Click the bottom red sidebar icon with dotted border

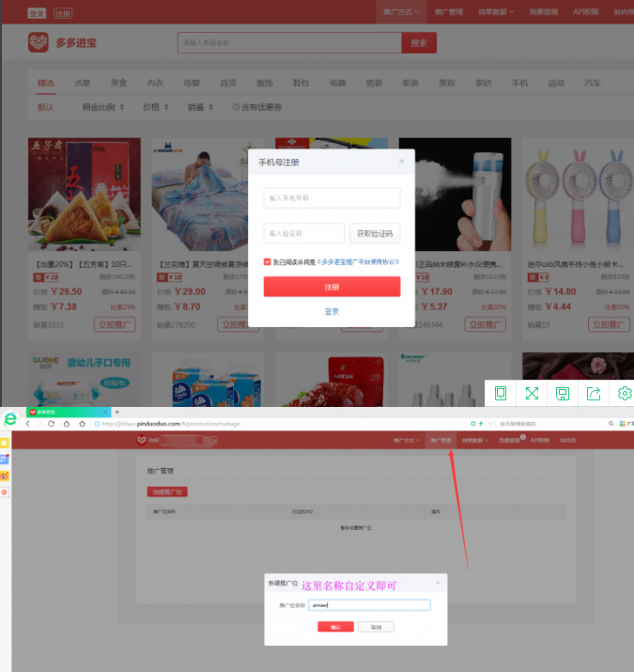(5, 492)
